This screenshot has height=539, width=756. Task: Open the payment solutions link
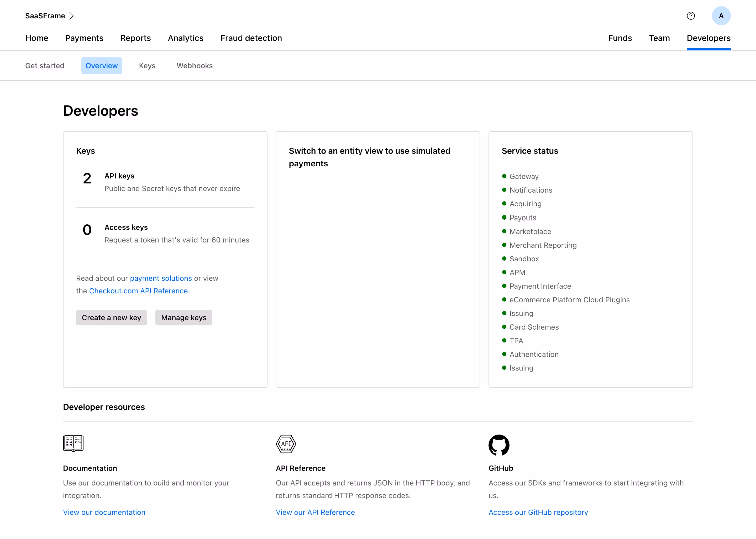click(x=161, y=278)
